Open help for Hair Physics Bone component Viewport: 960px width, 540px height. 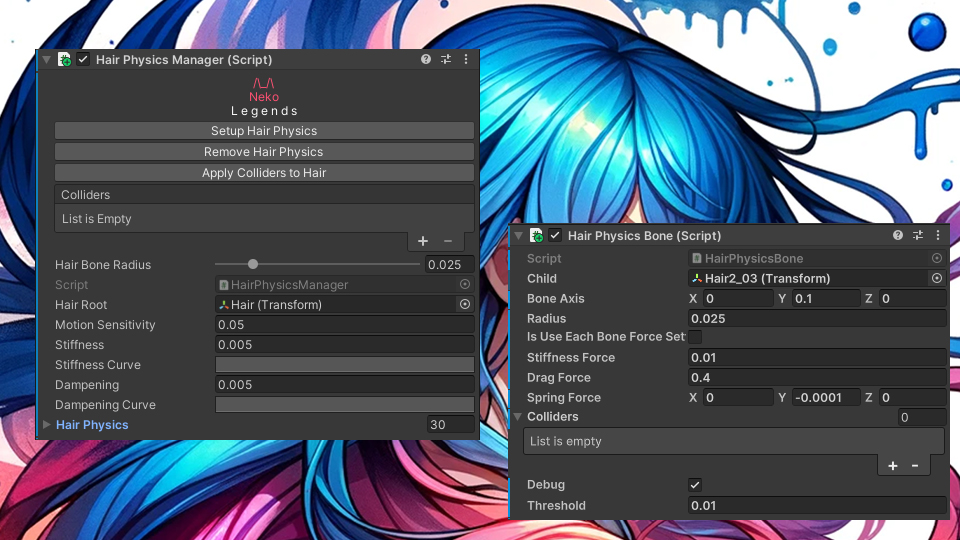[x=898, y=236]
